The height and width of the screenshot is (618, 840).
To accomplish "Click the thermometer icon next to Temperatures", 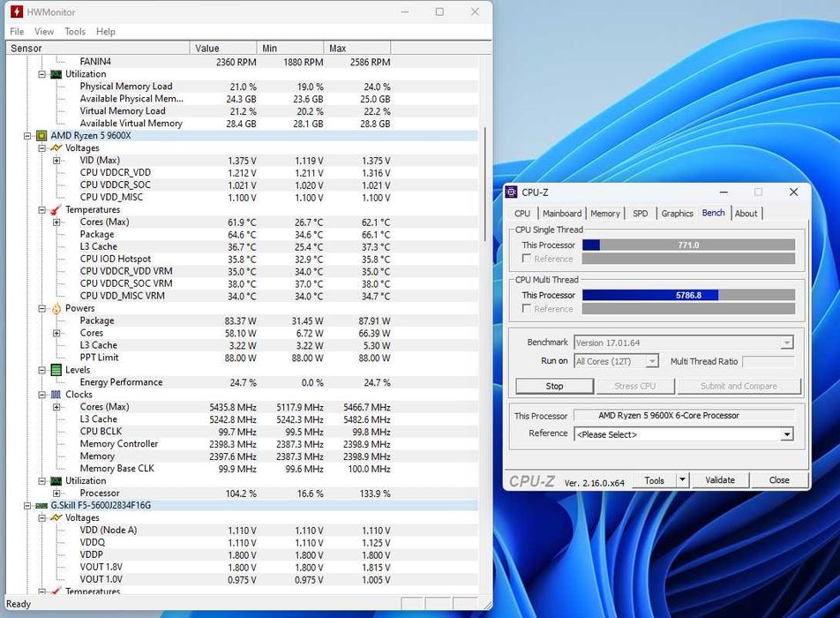I will (56, 209).
